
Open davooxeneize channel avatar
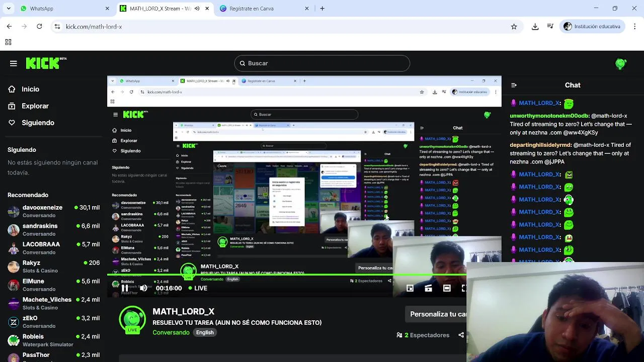coord(14,211)
